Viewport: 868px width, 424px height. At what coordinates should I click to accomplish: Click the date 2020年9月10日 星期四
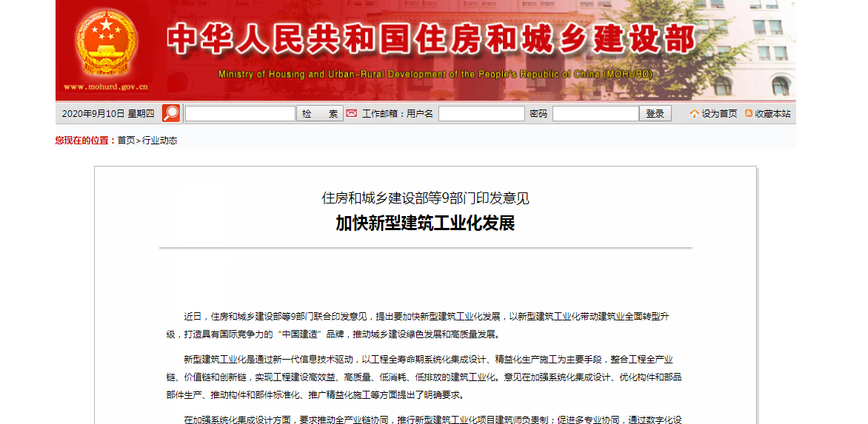click(x=108, y=114)
